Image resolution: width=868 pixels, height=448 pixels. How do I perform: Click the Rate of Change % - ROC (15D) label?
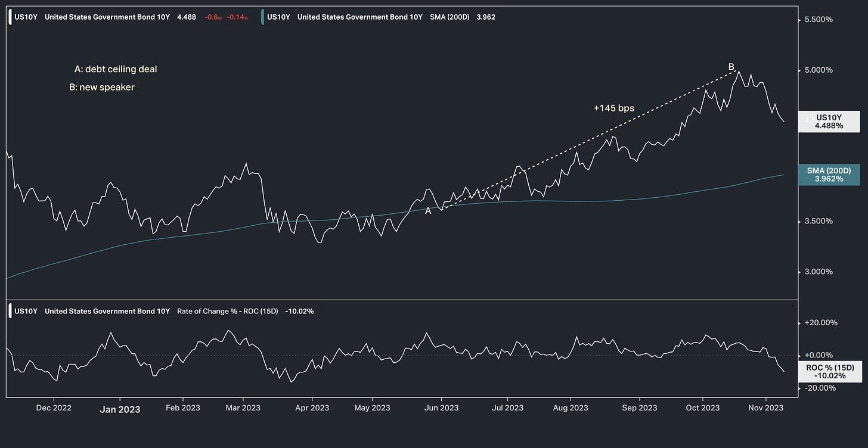coord(228,311)
